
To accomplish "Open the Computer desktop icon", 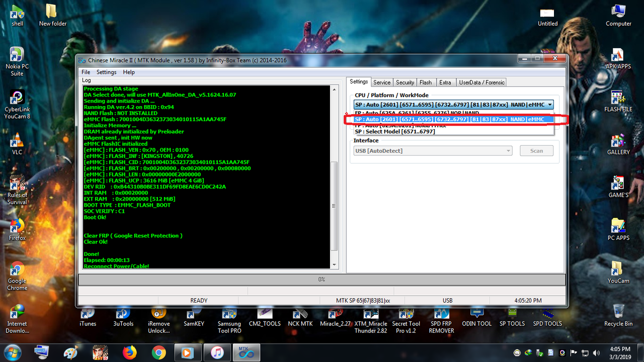I will [x=618, y=15].
